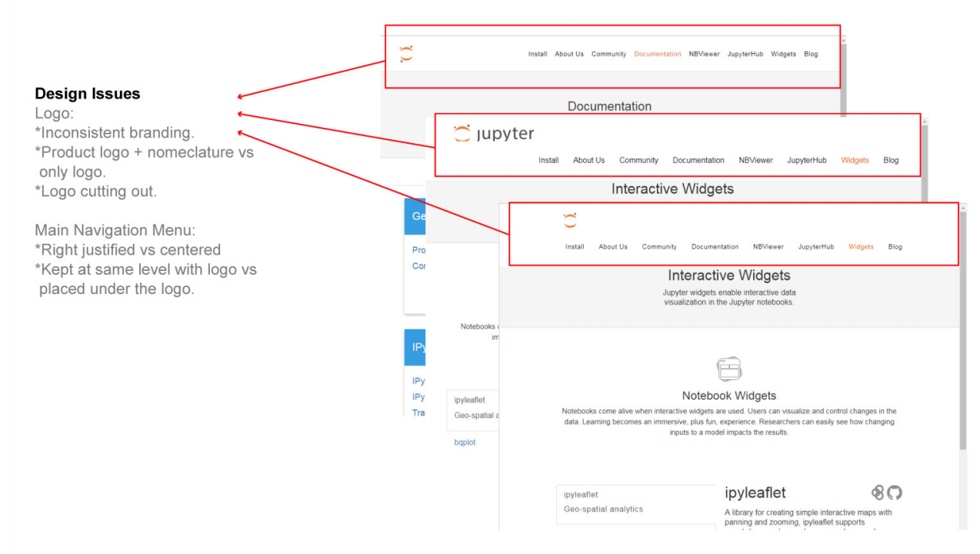Click the Jupyter logo in the back window

coord(406,54)
